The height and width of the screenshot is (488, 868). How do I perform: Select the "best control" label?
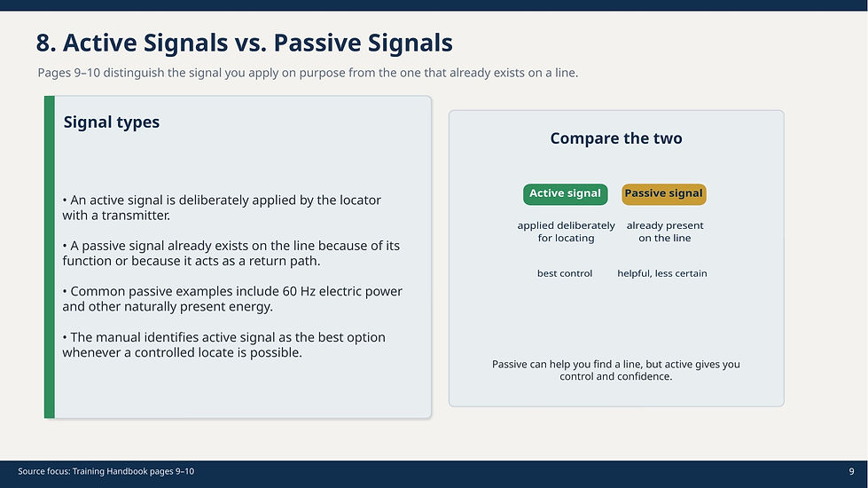(x=565, y=273)
